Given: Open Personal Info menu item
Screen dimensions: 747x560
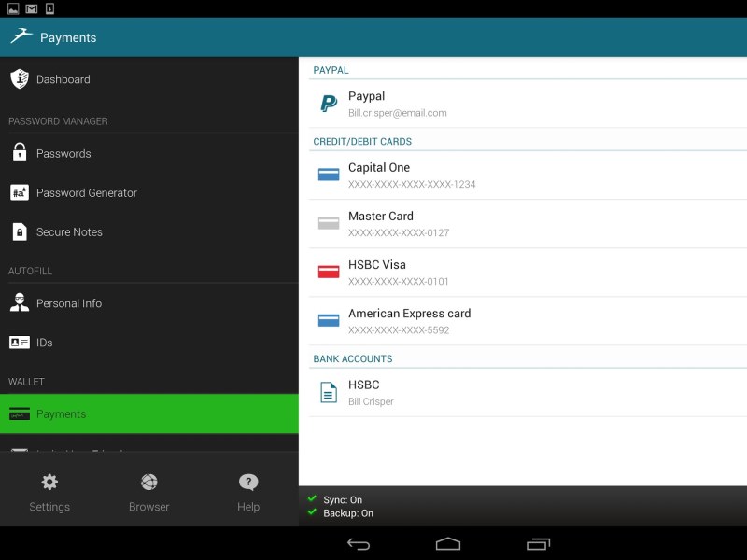Looking at the screenshot, I should 149,303.
